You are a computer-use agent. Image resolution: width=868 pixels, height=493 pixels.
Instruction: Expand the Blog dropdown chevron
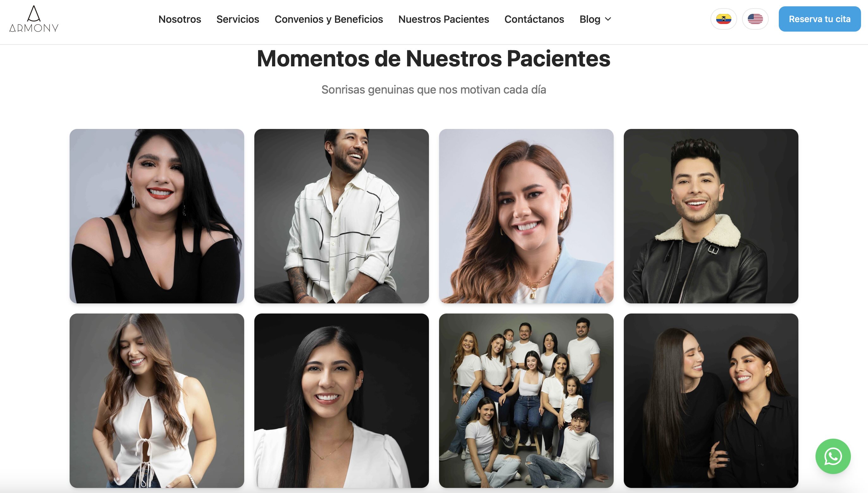point(608,19)
